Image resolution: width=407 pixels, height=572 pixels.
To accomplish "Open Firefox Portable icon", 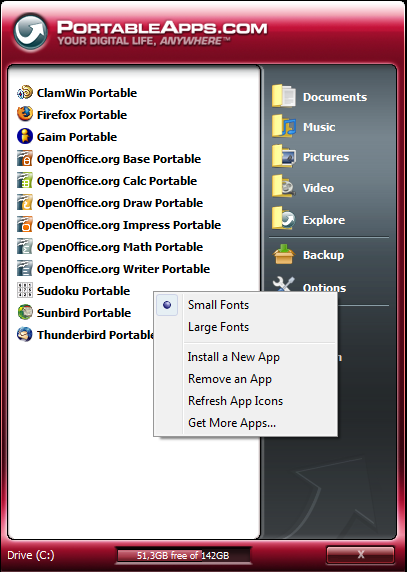I will 25,114.
